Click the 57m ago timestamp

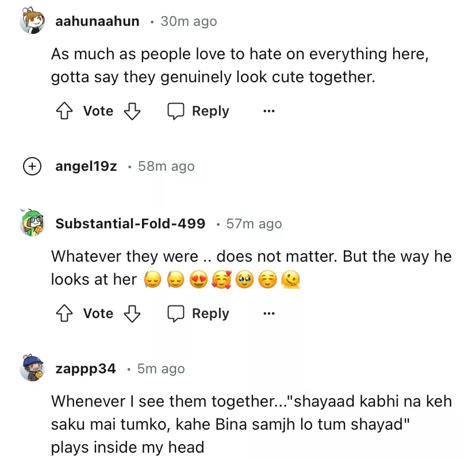coord(254,224)
